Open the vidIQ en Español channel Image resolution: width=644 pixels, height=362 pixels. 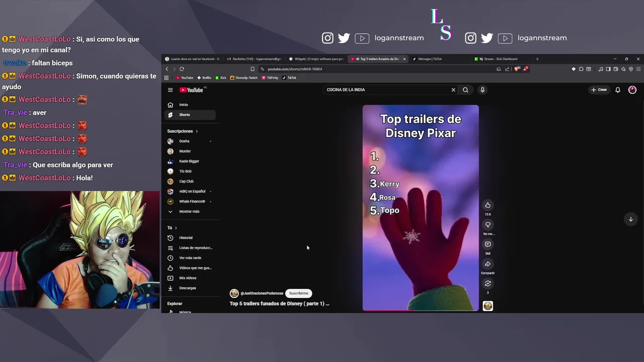tap(191, 192)
